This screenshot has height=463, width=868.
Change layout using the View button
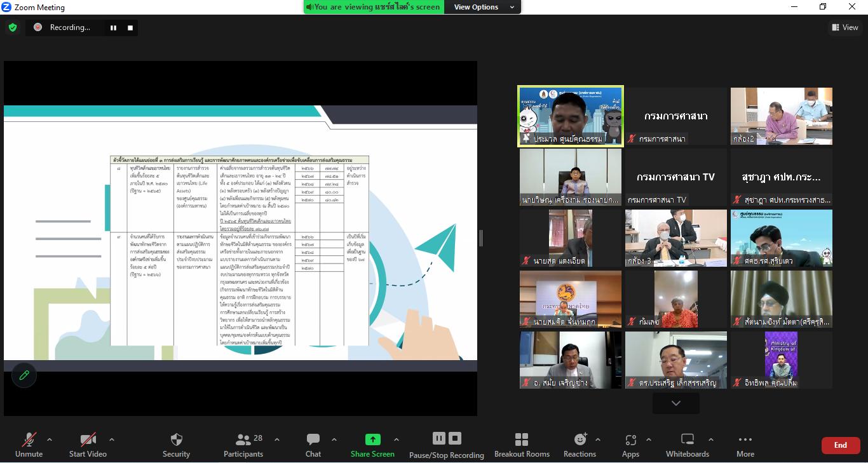845,27
